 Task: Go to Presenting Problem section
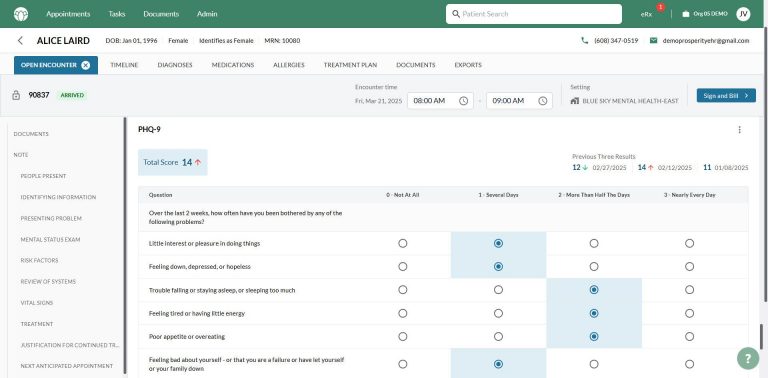click(x=51, y=218)
